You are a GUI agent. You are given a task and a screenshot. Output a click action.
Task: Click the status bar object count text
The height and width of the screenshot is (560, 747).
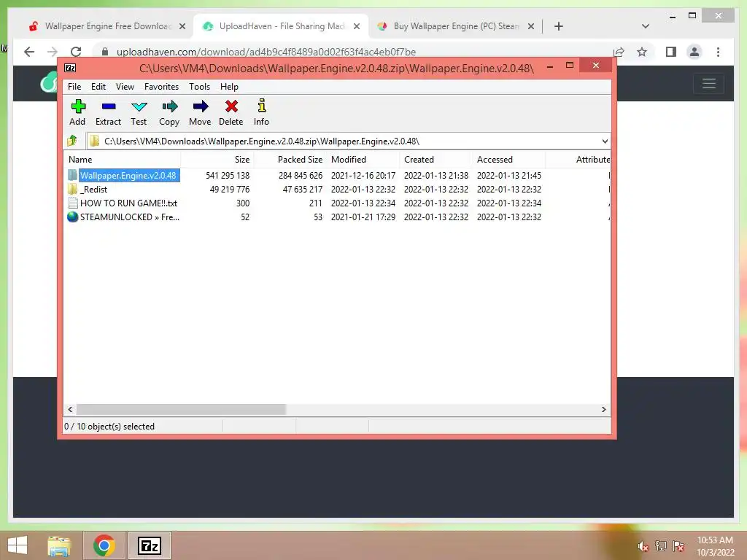[109, 426]
